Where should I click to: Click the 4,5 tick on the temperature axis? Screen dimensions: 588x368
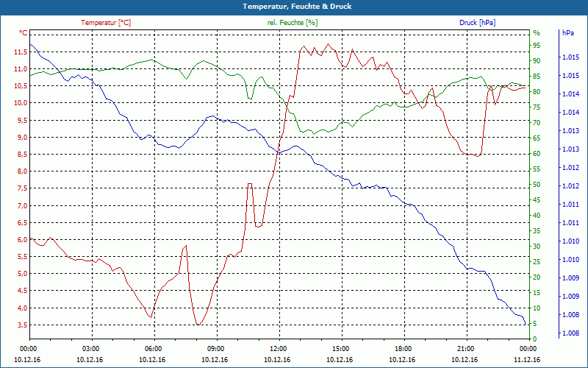pos(22,291)
